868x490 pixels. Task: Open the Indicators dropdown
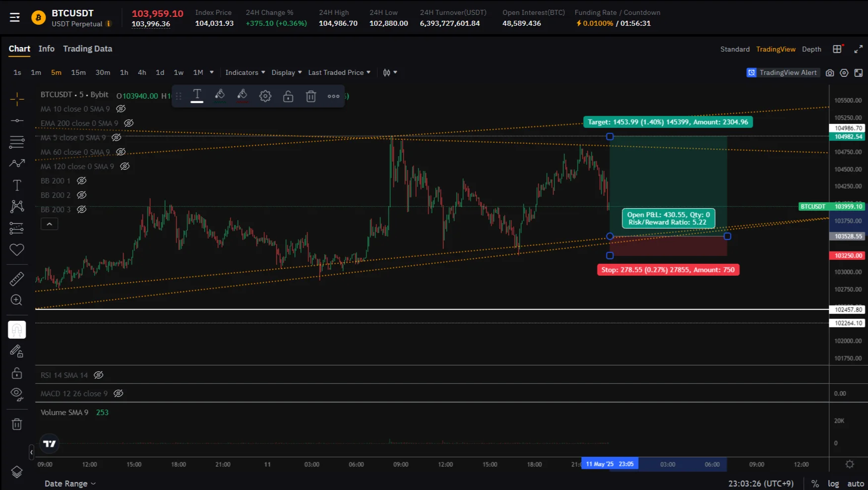pyautogui.click(x=245, y=72)
